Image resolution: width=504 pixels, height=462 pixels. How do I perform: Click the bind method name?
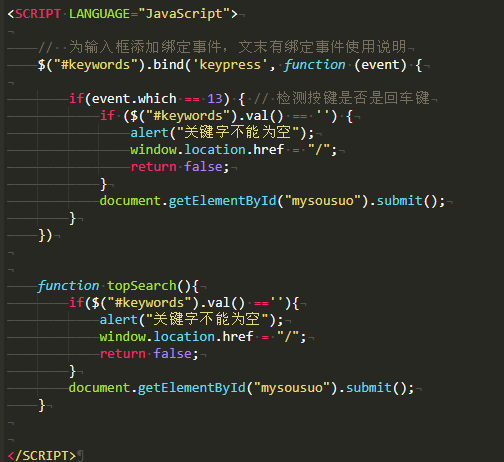pyautogui.click(x=168, y=65)
